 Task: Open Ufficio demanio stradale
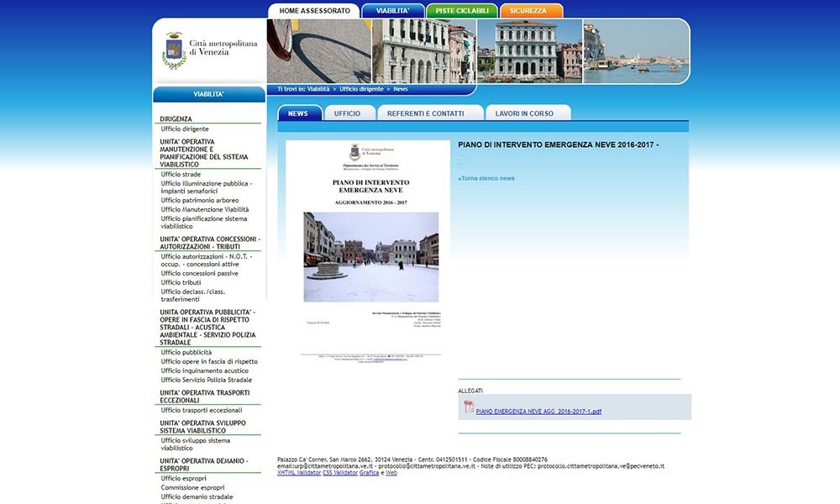pos(197,497)
